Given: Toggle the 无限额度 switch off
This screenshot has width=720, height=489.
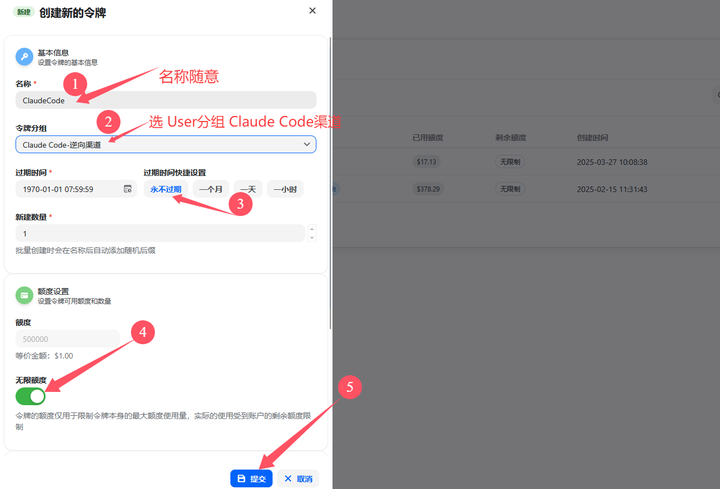Looking at the screenshot, I should tap(30, 396).
